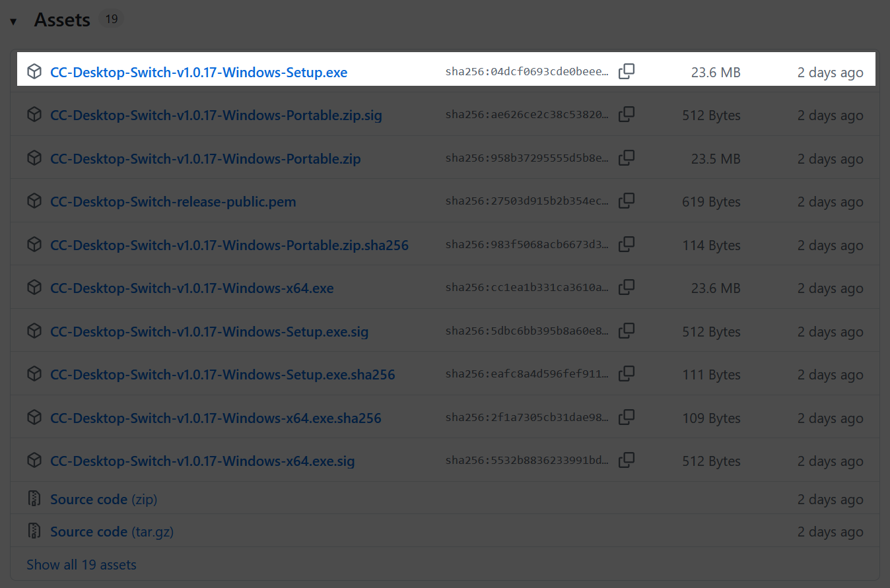Copy sha256 of release-public.pem
Viewport: 890px width, 588px height.
coord(627,201)
